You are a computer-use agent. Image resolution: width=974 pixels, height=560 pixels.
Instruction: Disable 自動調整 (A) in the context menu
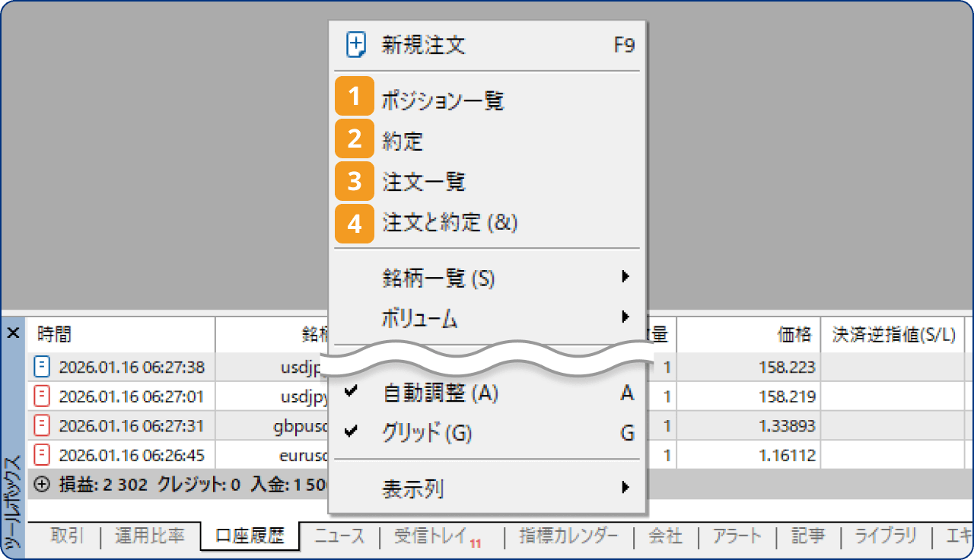pyautogui.click(x=441, y=393)
